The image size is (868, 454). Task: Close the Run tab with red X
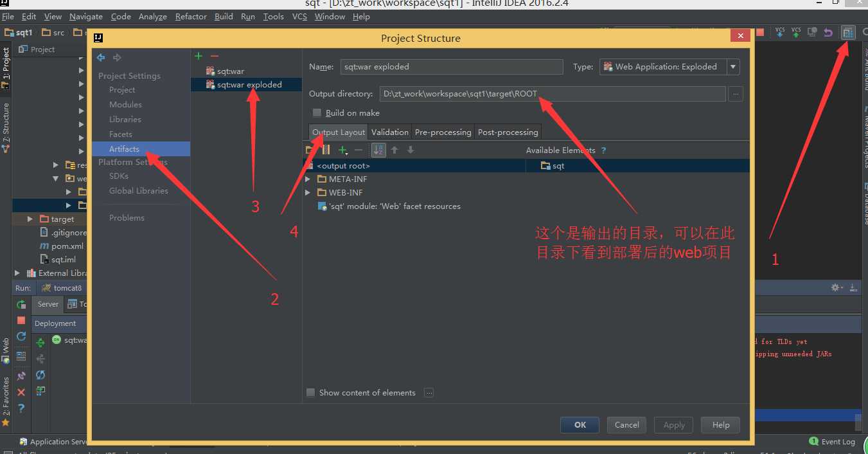coord(21,392)
